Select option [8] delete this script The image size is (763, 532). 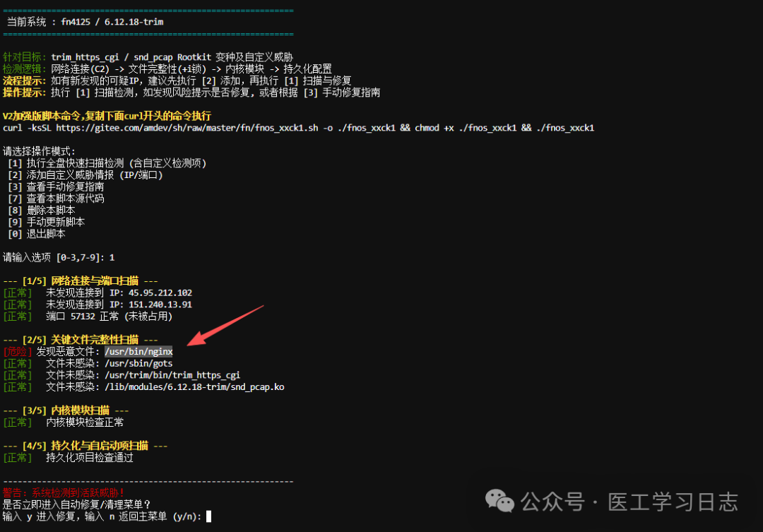[x=41, y=211]
